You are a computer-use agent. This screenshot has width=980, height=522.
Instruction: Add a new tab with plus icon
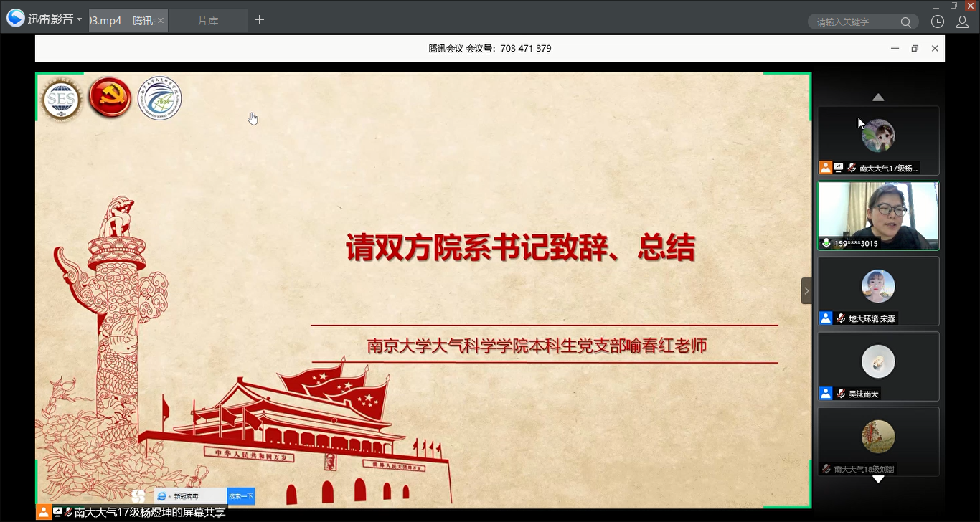(x=260, y=20)
